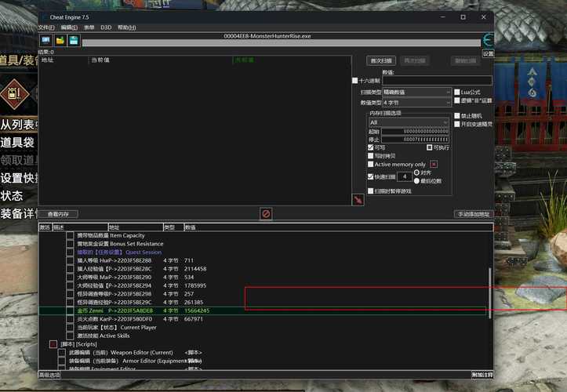Activate the Weapon Editor (Current) script
The width and height of the screenshot is (567, 392).
point(61,353)
